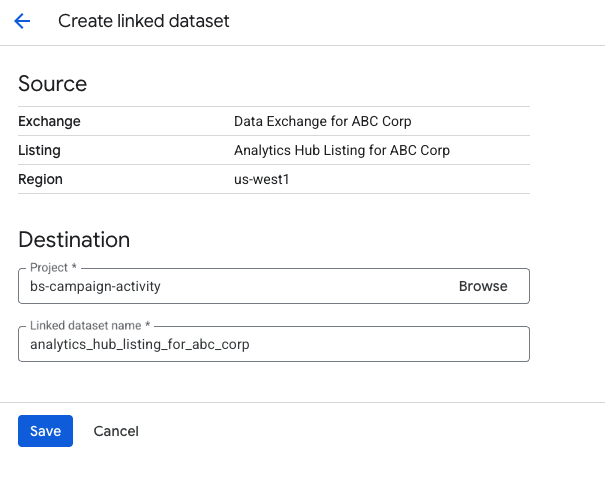Edit the Linked dataset name field
This screenshot has height=485, width=605.
pos(274,344)
